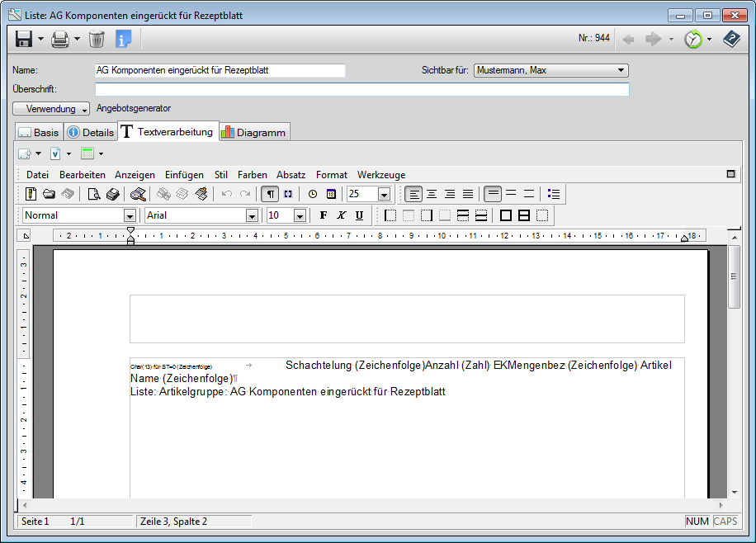The width and height of the screenshot is (756, 543).
Task: Click the insert date icon
Action: [x=333, y=194]
